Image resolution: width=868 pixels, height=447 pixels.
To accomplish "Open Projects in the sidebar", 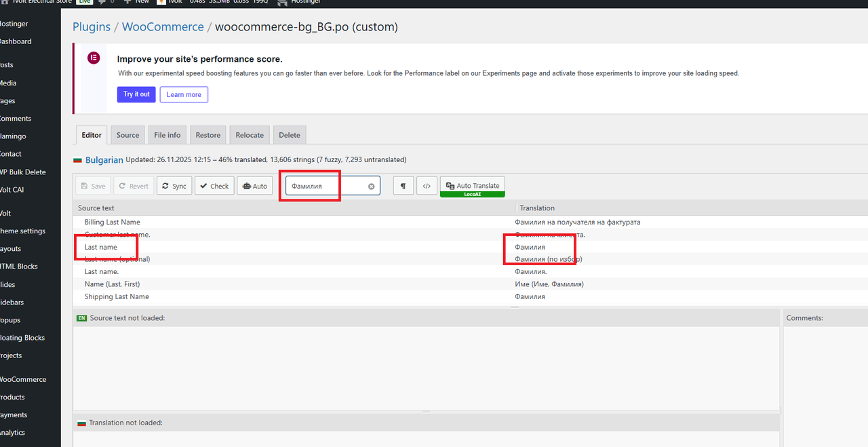I will pyautogui.click(x=11, y=355).
